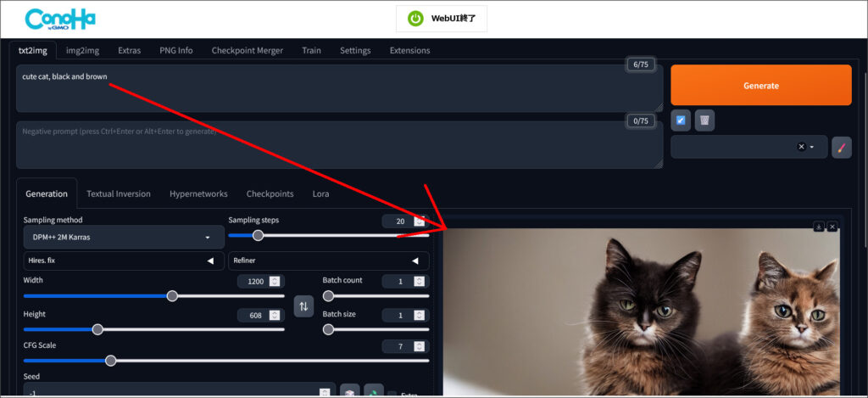Click the Height slider track
The height and width of the screenshot is (398, 868).
154,330
